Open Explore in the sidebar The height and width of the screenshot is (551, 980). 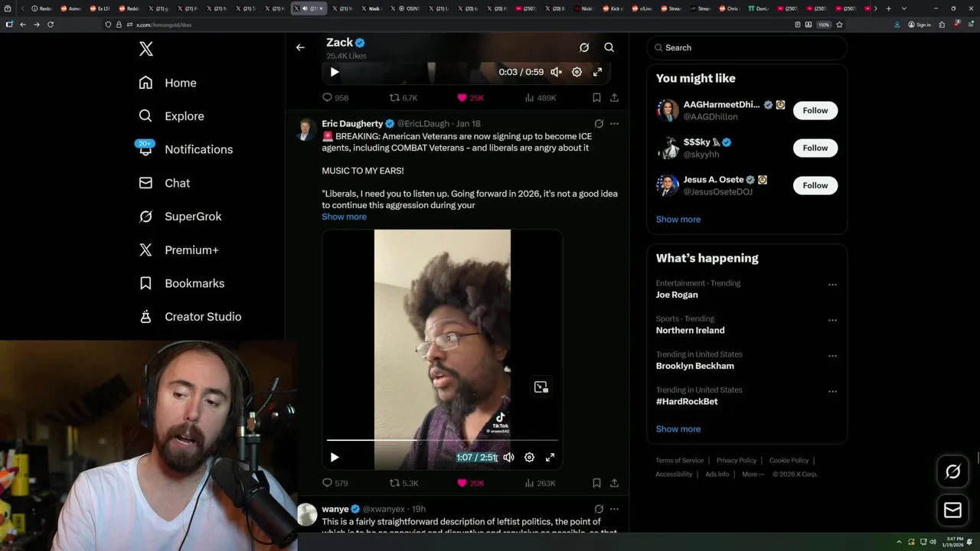(x=171, y=116)
